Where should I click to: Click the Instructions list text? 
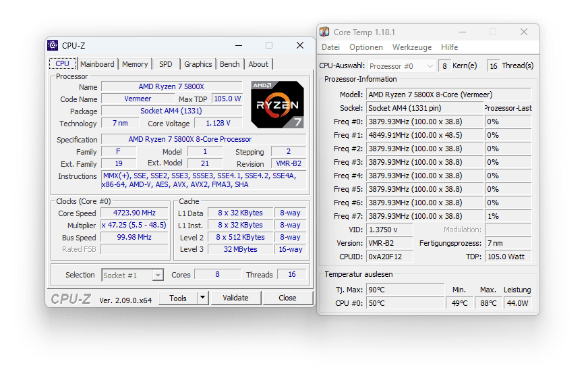click(x=204, y=180)
